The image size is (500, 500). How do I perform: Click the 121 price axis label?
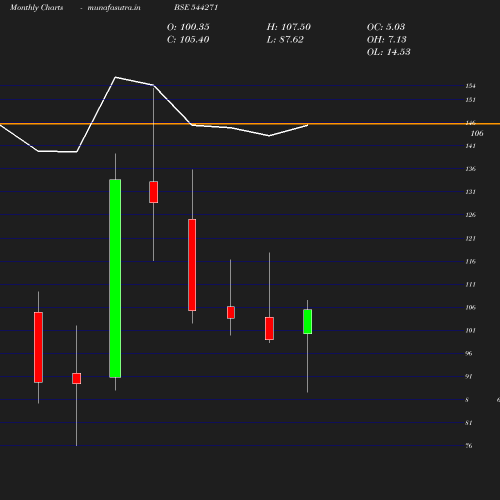(470, 238)
